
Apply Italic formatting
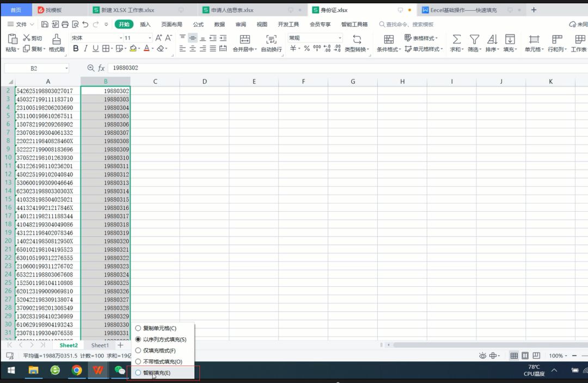pyautogui.click(x=85, y=48)
